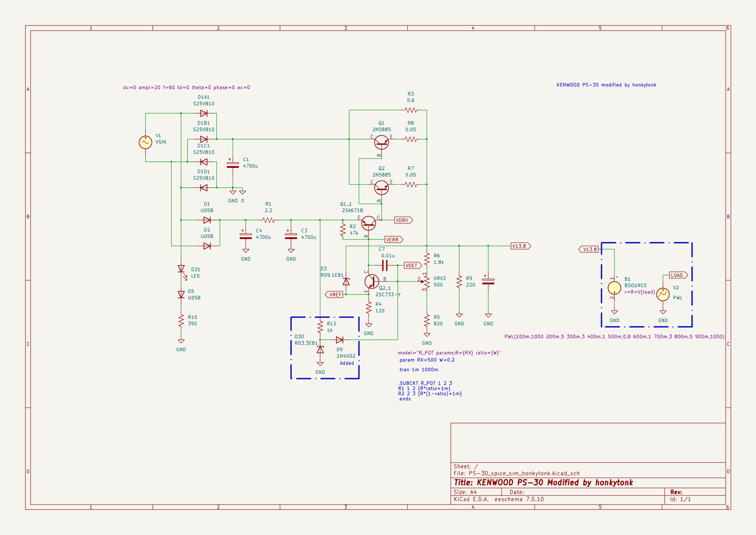Screen dimensions: 756x535
Task: Select the VDRV net label flag
Action: (x=403, y=220)
